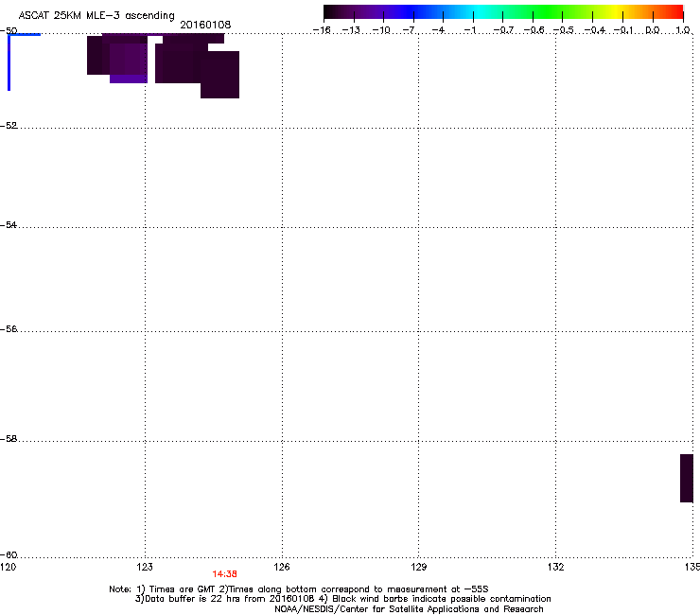Click the -0.7 color bar label

tap(503, 30)
